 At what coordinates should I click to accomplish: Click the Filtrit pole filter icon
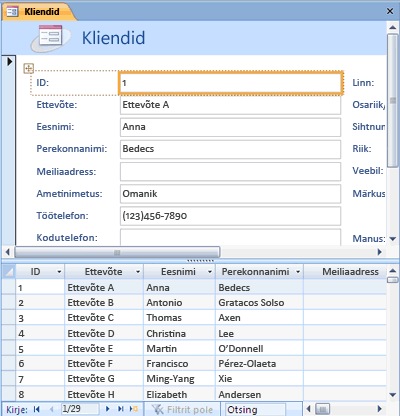pos(157,409)
